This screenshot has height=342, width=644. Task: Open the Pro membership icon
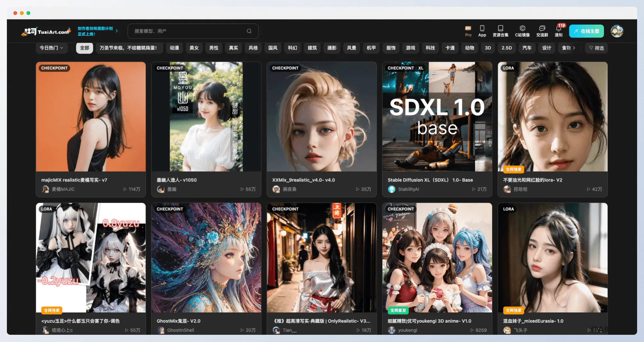coord(468,31)
